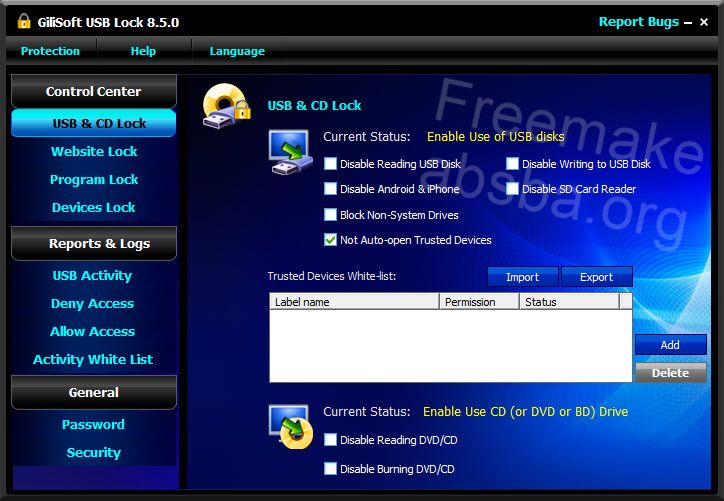Click Export white-list button
724x501 pixels.
597,277
